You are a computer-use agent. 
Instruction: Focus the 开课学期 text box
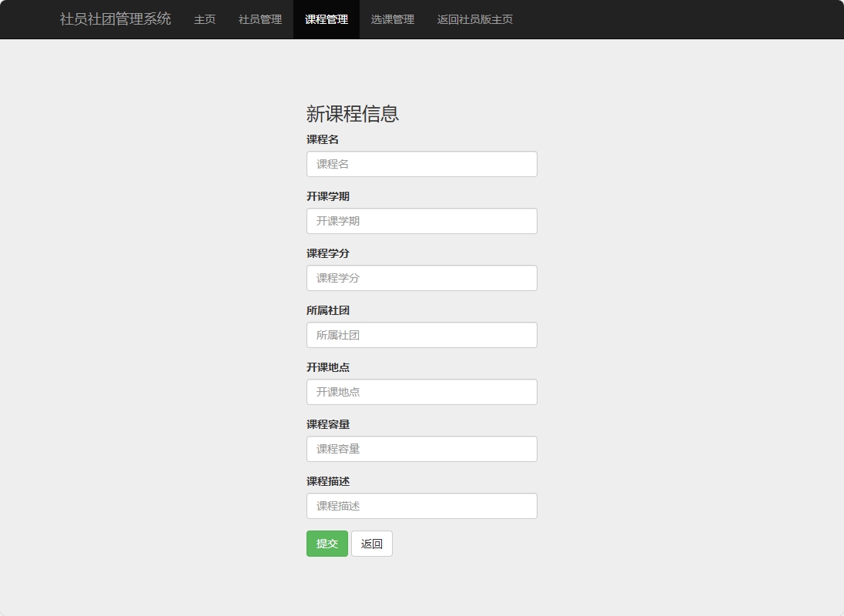[422, 221]
